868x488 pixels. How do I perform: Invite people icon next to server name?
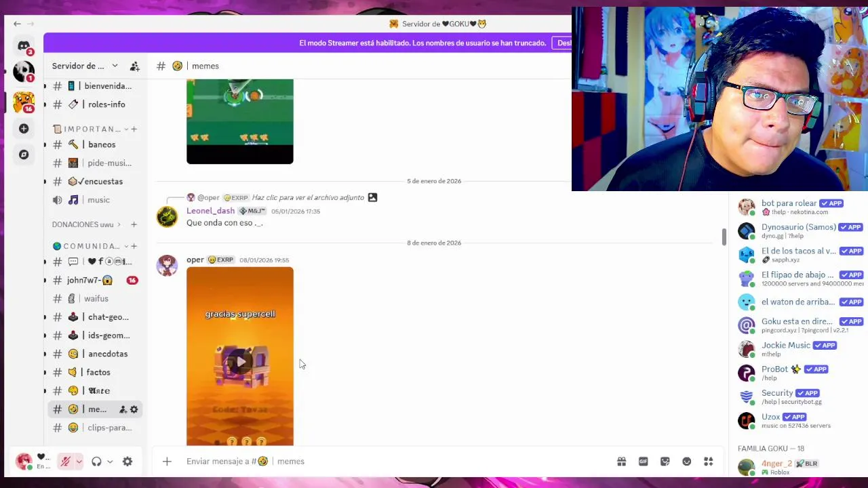134,66
